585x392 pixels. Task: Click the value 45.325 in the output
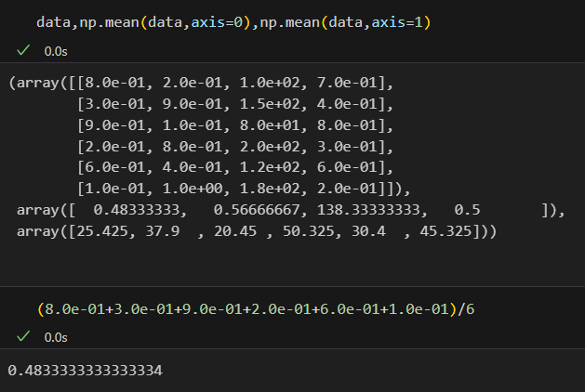445,231
